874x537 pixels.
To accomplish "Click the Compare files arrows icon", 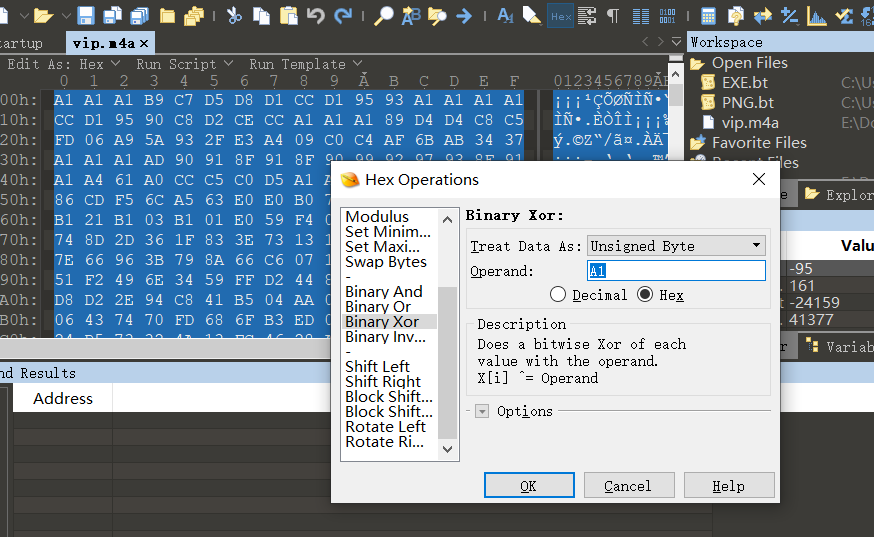I will [x=763, y=16].
